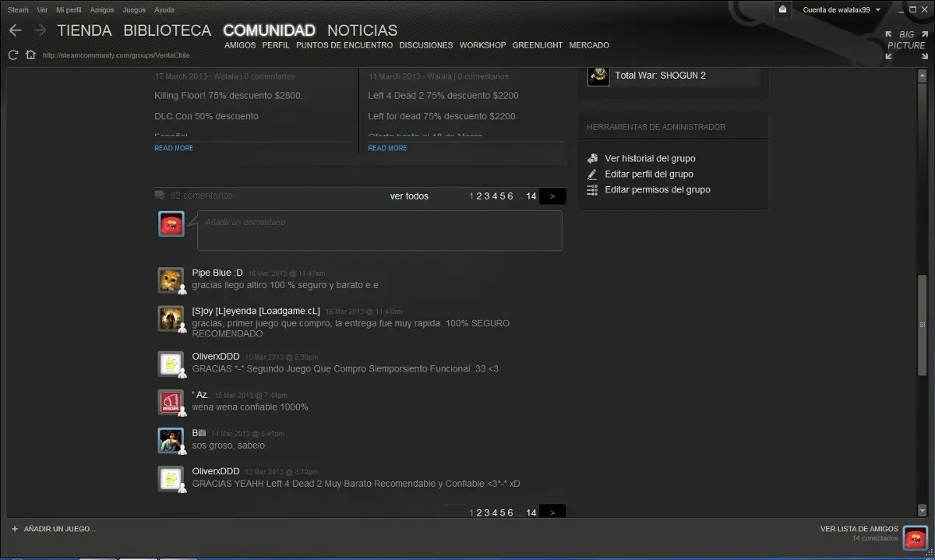Screen dimensions: 935x560
Task: Open the Amigos menu
Action: point(101,10)
